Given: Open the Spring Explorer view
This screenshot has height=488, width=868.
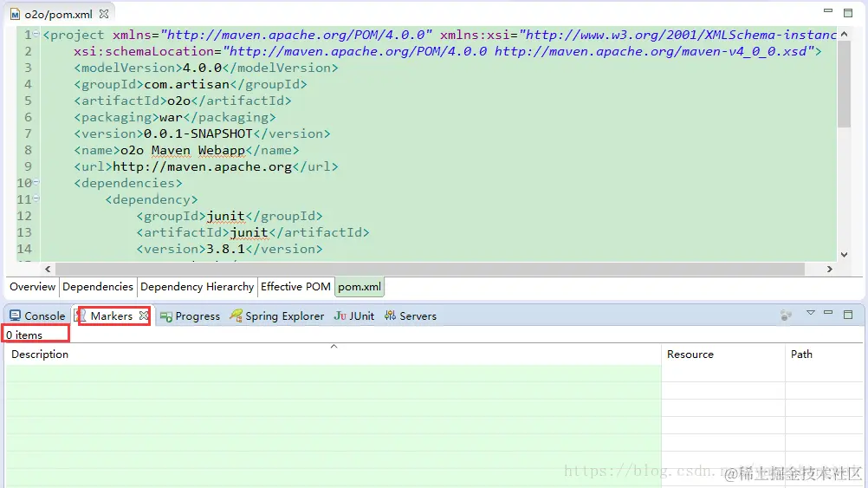Looking at the screenshot, I should coord(277,316).
